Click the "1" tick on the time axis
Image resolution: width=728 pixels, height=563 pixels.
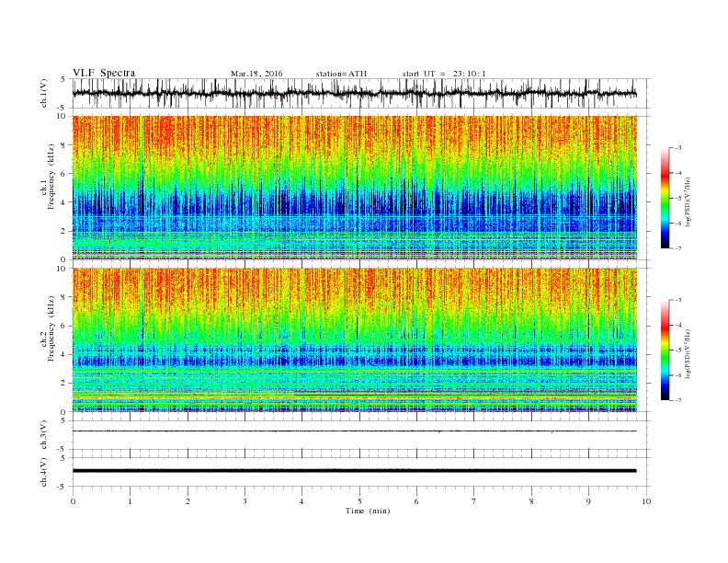point(130,501)
